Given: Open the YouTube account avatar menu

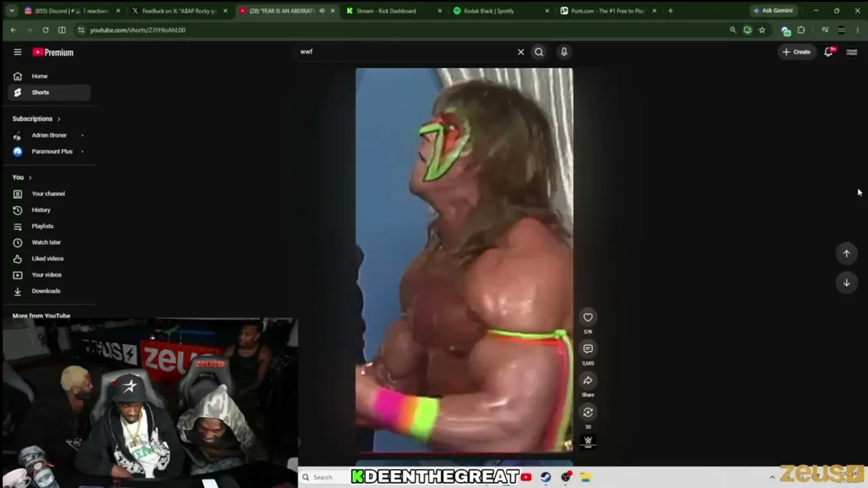Looking at the screenshot, I should click(852, 52).
